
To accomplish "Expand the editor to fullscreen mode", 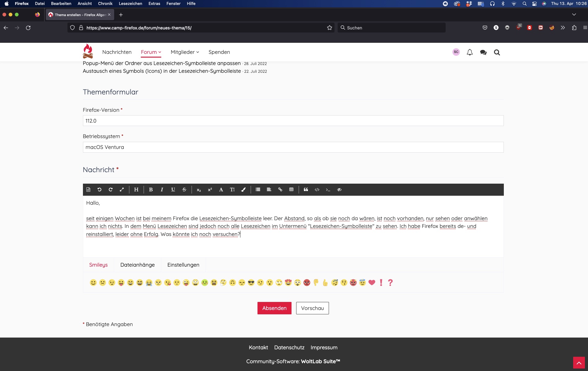I will pyautogui.click(x=122, y=190).
